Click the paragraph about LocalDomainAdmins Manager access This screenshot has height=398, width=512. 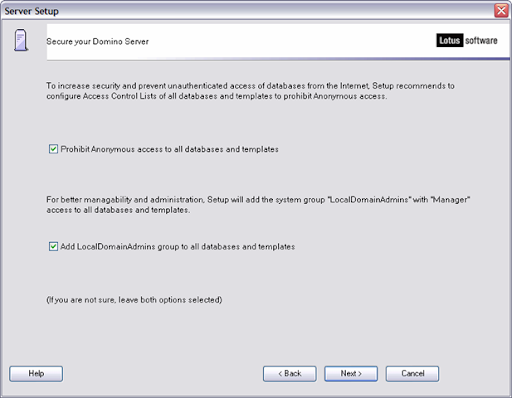[x=258, y=205]
